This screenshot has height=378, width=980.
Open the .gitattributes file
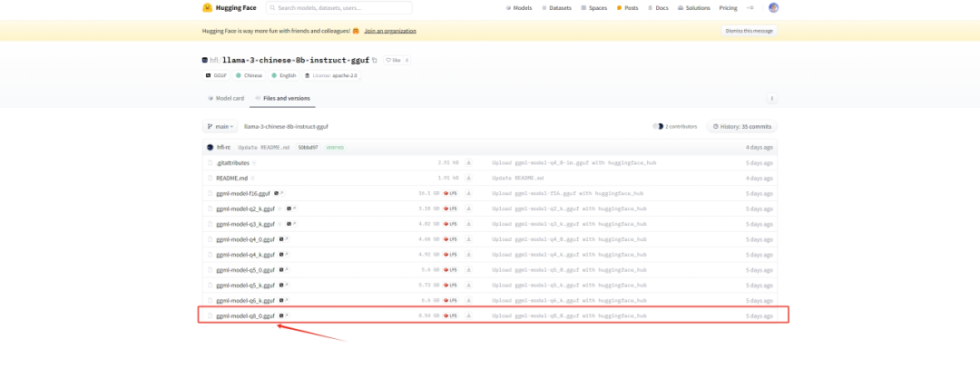click(x=232, y=162)
